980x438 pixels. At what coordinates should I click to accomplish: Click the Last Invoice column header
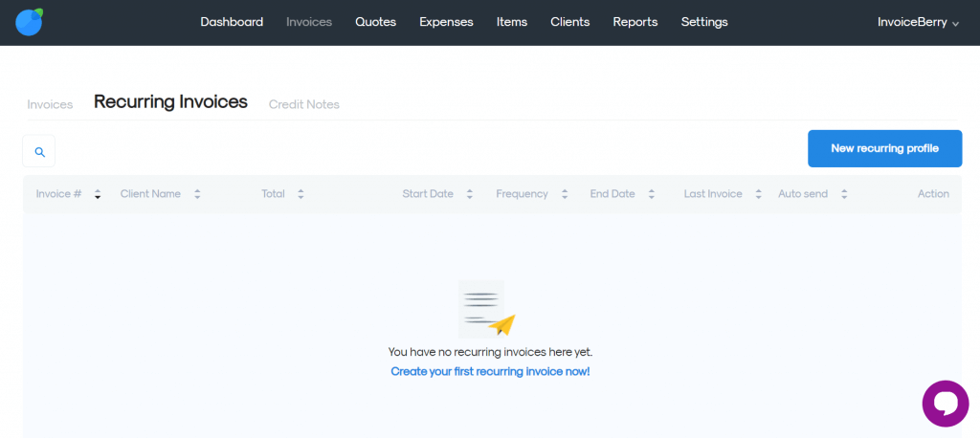tap(713, 194)
